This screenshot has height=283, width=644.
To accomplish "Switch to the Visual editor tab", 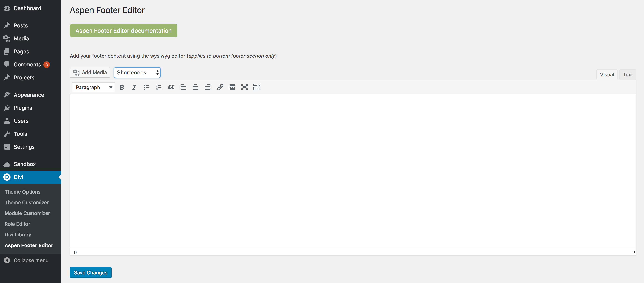I will [x=607, y=75].
